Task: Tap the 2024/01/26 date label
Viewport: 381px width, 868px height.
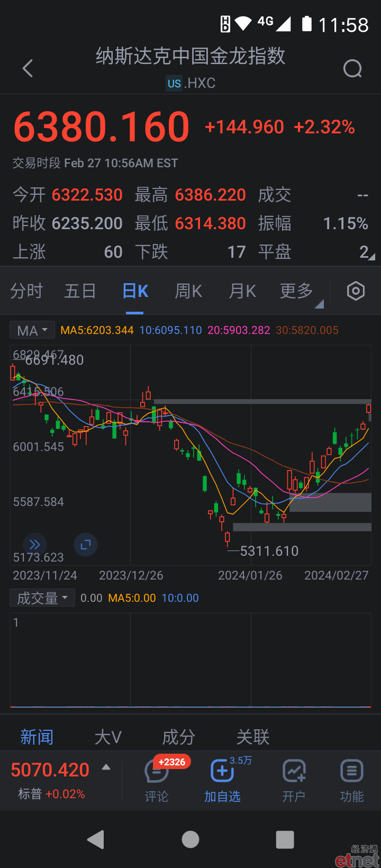Action: [x=250, y=575]
